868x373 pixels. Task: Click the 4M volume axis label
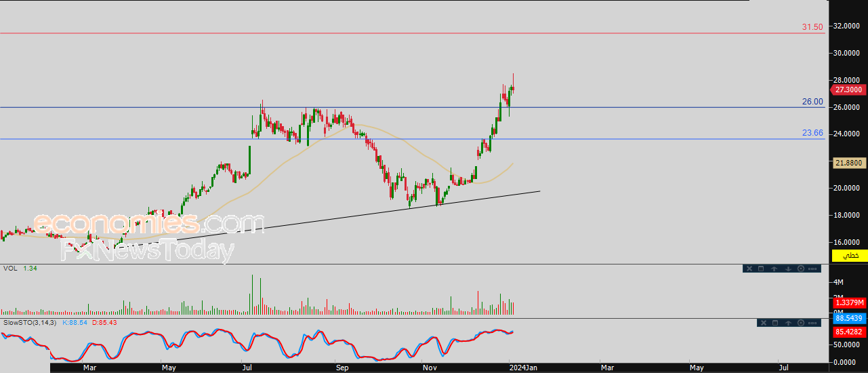pyautogui.click(x=838, y=282)
